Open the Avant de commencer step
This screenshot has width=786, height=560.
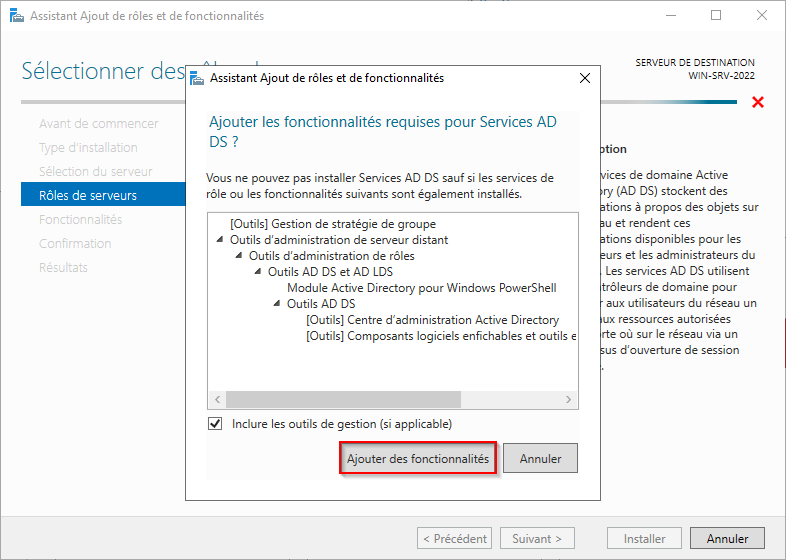[x=99, y=123]
